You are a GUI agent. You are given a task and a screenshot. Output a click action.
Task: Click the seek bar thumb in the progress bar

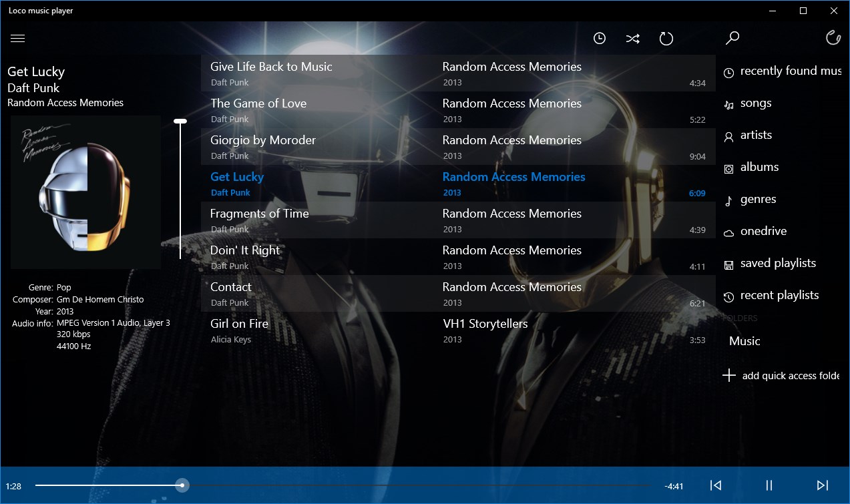click(x=182, y=485)
